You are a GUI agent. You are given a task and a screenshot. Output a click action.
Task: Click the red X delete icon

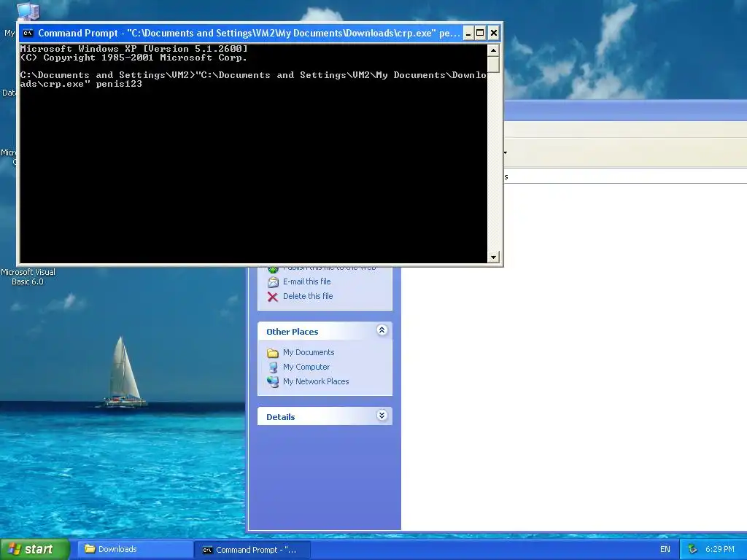(273, 297)
